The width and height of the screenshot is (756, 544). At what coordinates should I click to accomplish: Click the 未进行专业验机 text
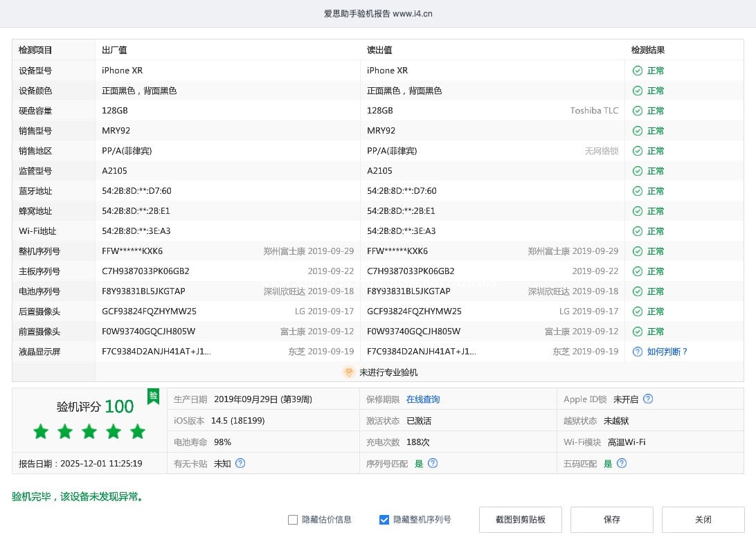click(388, 372)
